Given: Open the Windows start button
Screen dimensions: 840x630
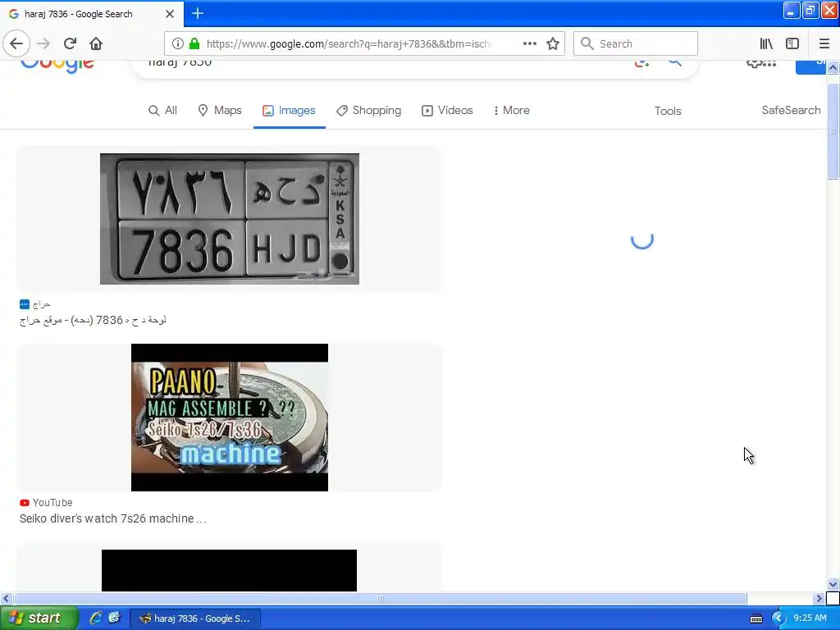Looking at the screenshot, I should coord(39,618).
